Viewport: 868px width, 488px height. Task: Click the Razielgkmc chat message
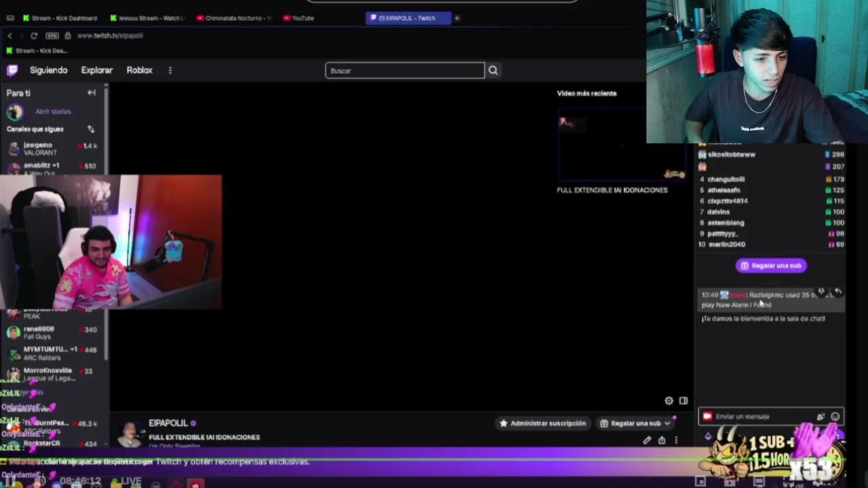pyautogui.click(x=772, y=300)
